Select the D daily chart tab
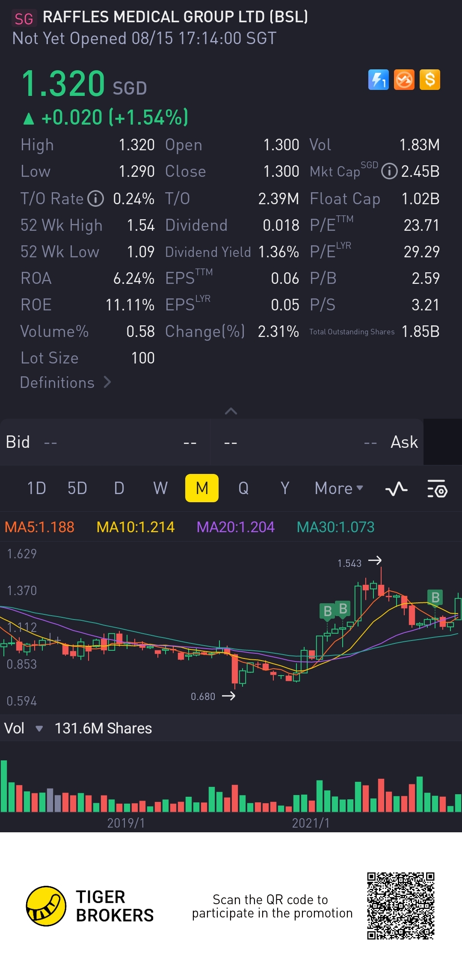This screenshot has width=462, height=980. [x=119, y=488]
